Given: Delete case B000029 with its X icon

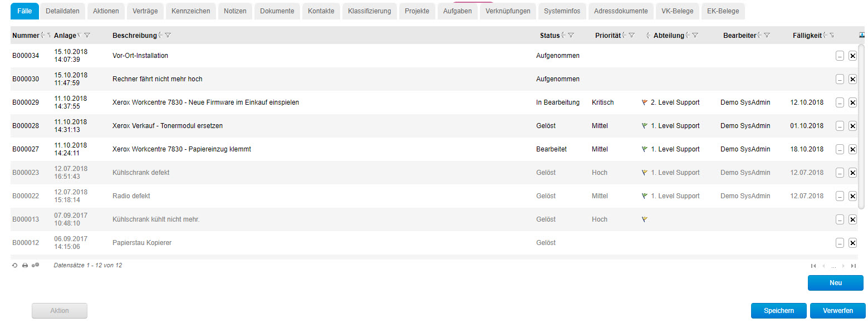Looking at the screenshot, I should (x=852, y=102).
